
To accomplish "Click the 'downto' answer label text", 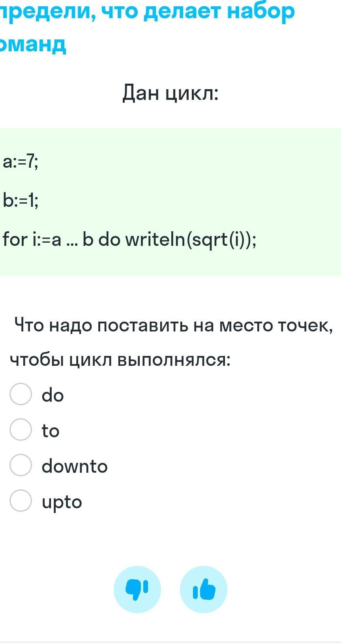I will click(75, 466).
